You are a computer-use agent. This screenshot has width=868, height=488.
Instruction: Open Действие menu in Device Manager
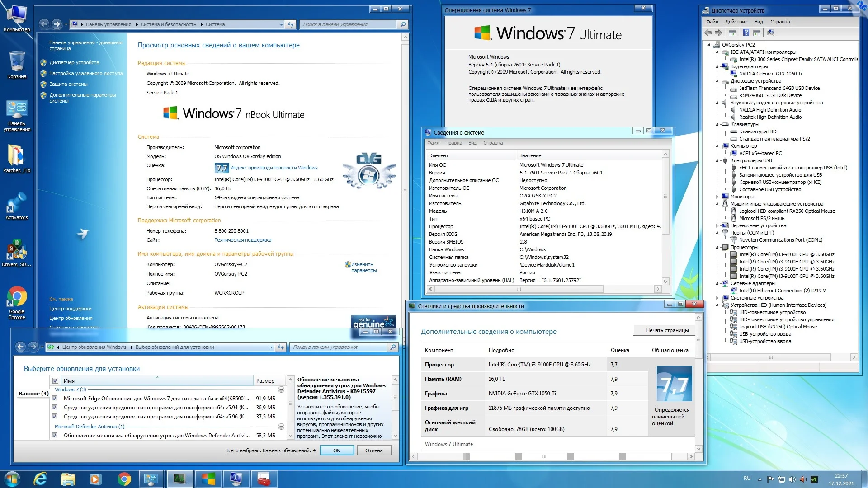pos(736,22)
